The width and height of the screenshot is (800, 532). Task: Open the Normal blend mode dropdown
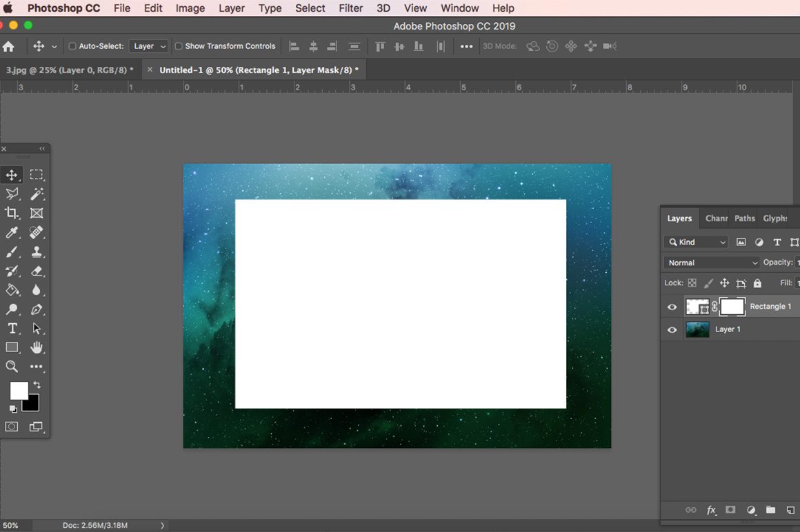(712, 263)
